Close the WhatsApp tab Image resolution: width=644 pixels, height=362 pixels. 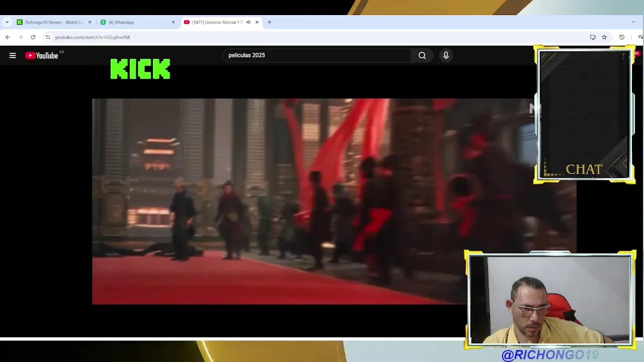[174, 22]
